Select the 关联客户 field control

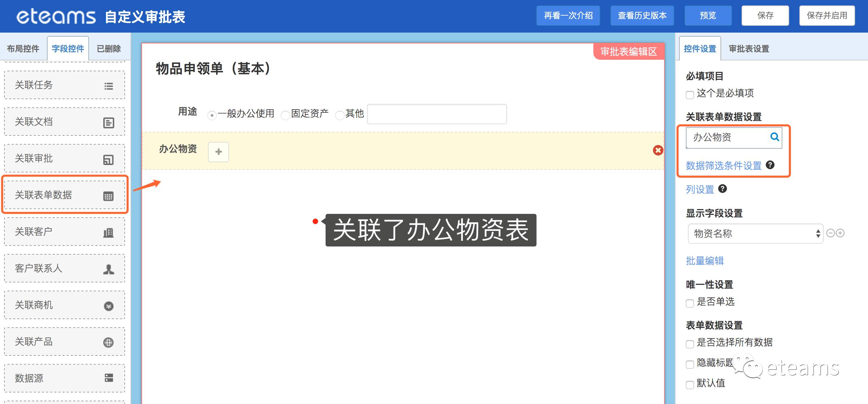tap(64, 232)
